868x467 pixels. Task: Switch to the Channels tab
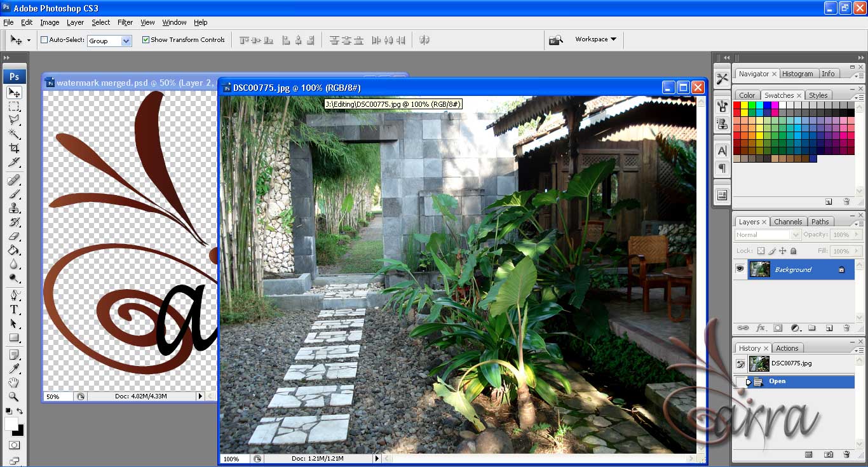click(789, 222)
